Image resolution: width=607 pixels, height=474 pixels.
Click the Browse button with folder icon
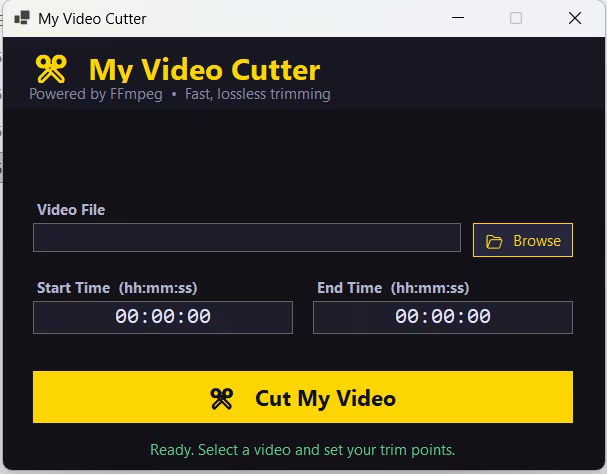click(523, 240)
